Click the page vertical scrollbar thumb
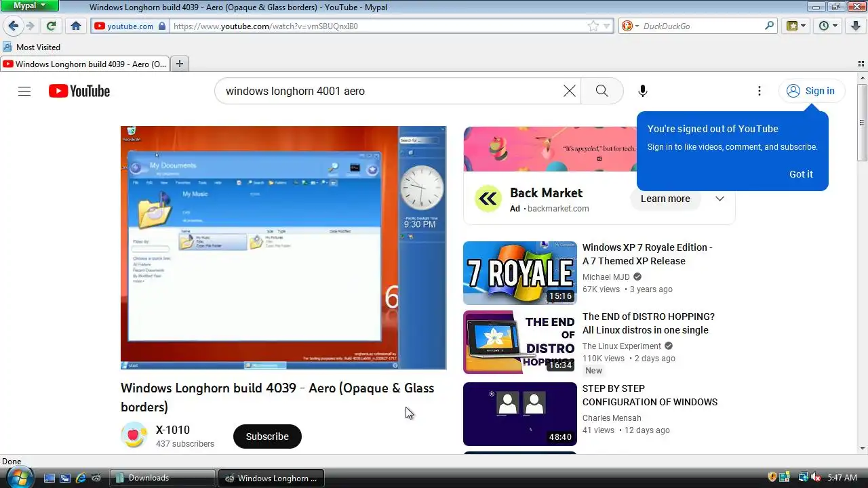This screenshot has height=488, width=868. tap(862, 122)
